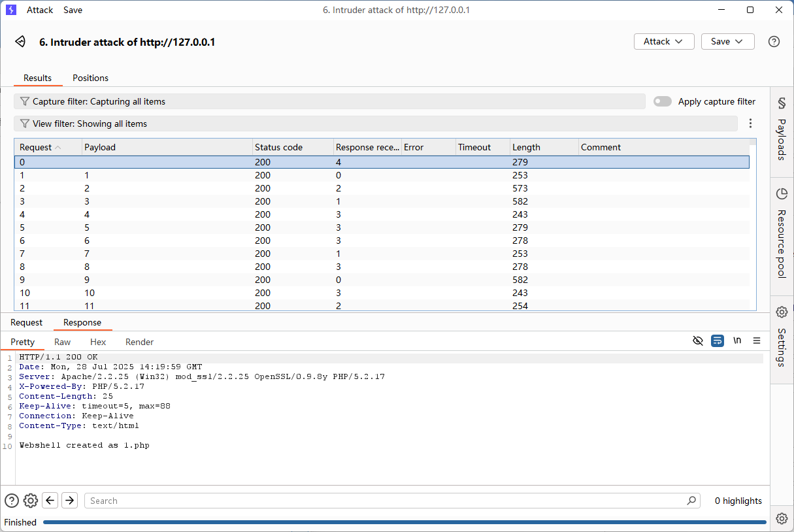Sort by the Length column header
The image size is (794, 532).
544,147
